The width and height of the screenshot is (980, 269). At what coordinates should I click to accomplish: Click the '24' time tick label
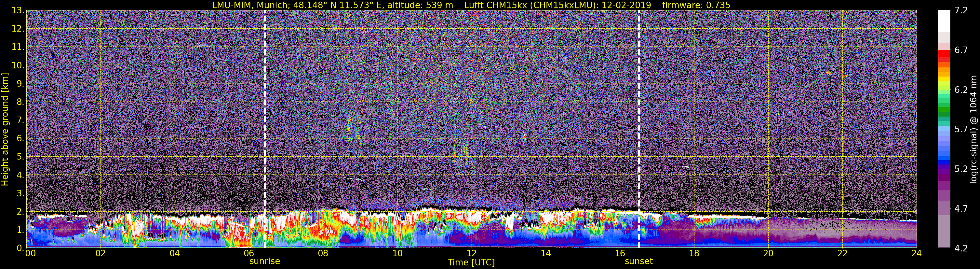[x=917, y=253]
